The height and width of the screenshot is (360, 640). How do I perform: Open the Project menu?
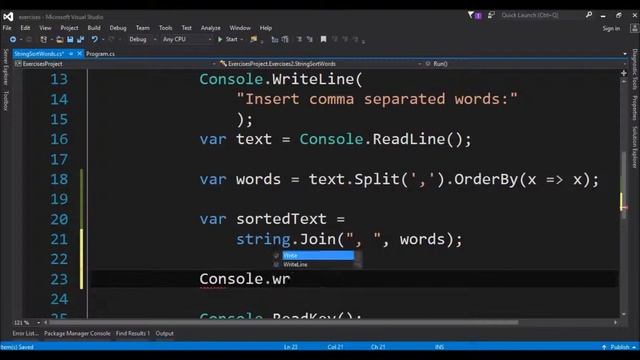click(x=69, y=28)
